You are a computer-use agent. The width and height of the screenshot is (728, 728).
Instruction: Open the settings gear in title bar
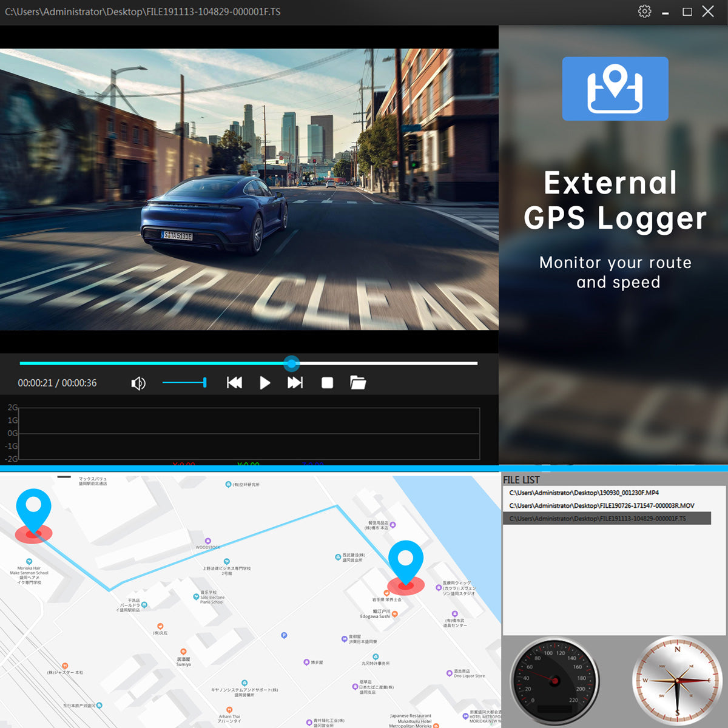[x=644, y=12]
